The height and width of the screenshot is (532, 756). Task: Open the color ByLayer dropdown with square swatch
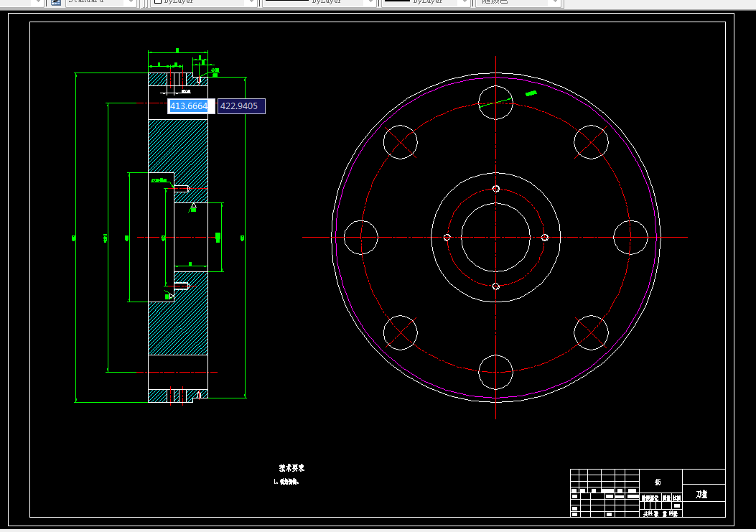[x=205, y=2]
